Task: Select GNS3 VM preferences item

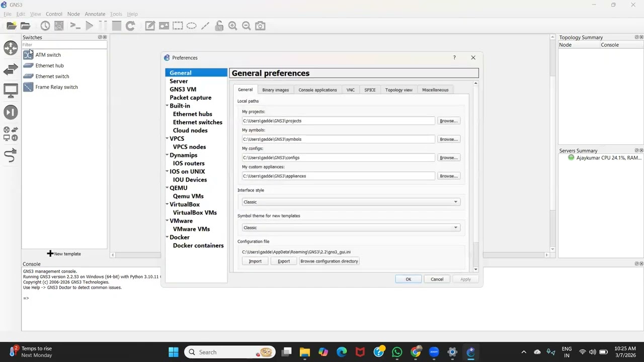Action: point(183,89)
